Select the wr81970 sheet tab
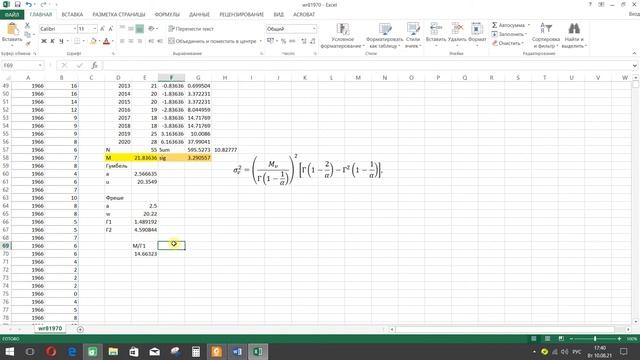 (50, 328)
